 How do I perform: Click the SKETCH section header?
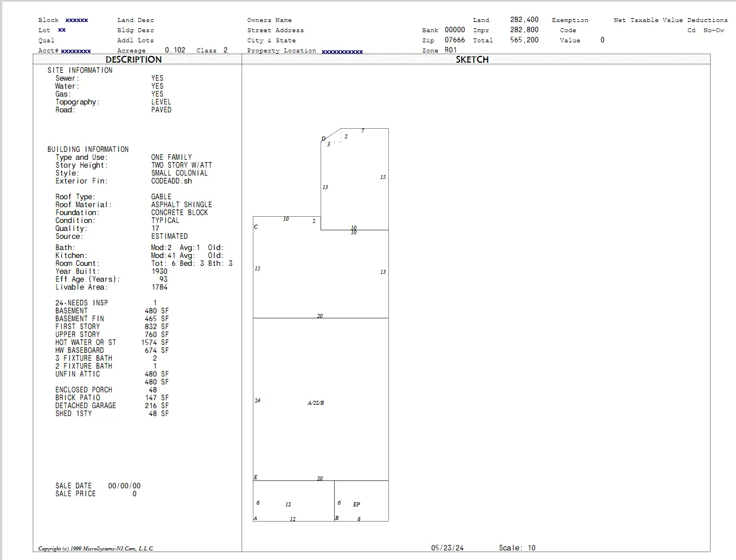click(x=472, y=59)
